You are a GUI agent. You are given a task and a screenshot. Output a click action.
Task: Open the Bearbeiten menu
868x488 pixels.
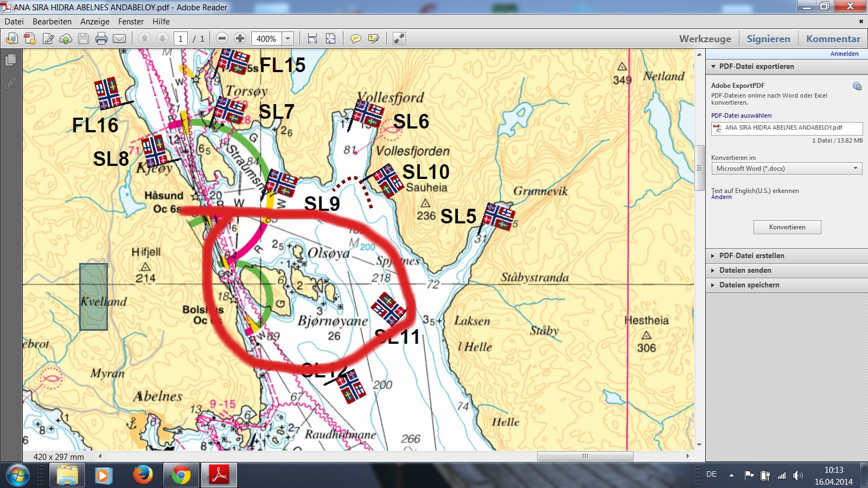(x=52, y=22)
